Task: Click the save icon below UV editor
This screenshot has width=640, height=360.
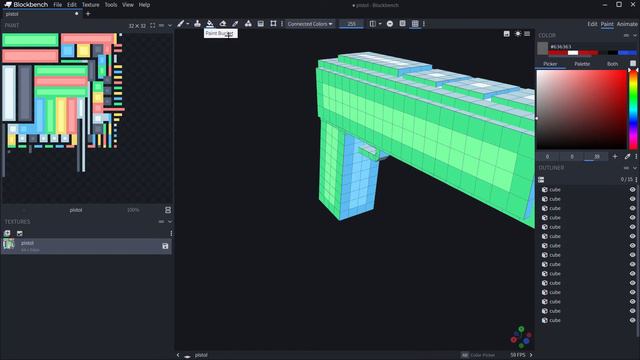Action: click(168, 210)
